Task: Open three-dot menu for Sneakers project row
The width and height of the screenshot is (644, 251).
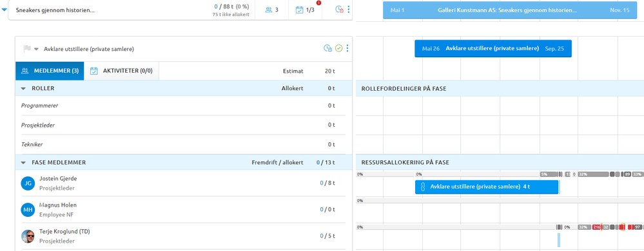Action: (x=349, y=10)
